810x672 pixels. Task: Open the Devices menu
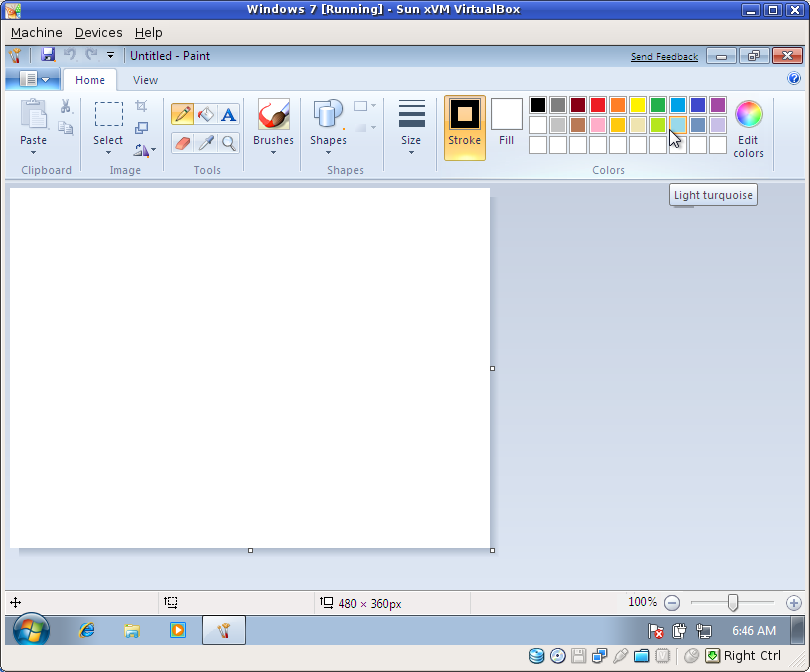(98, 32)
